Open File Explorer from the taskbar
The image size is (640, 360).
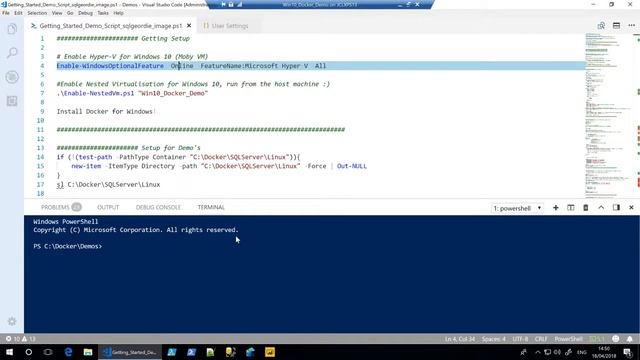88,352
